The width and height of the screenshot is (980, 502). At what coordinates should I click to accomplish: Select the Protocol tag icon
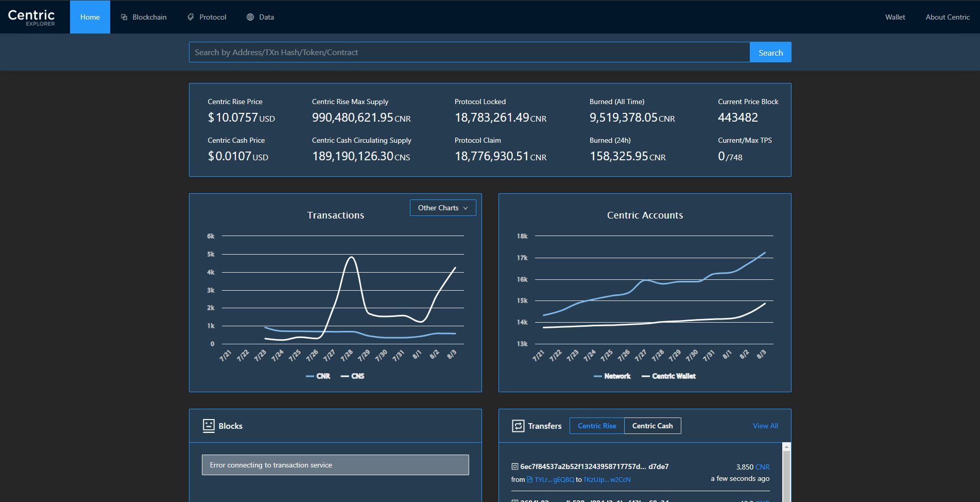[x=190, y=16]
